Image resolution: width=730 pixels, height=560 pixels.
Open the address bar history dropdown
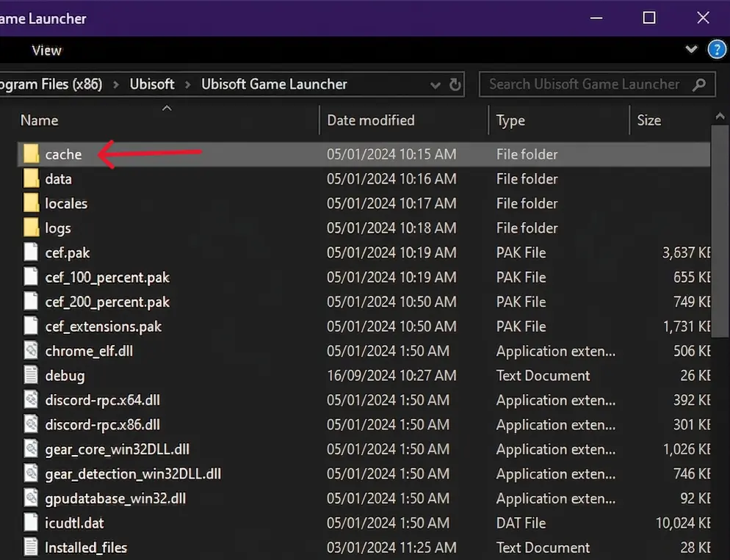point(436,85)
